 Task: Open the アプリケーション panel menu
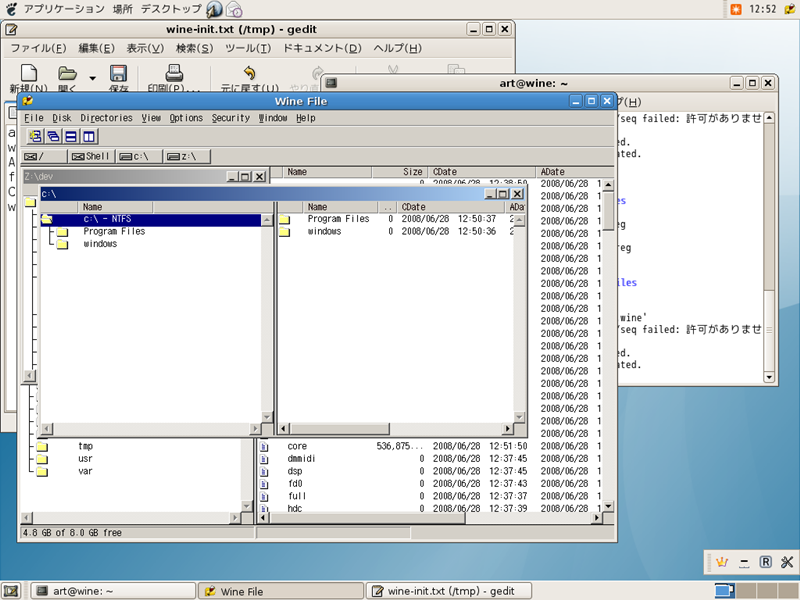click(64, 9)
